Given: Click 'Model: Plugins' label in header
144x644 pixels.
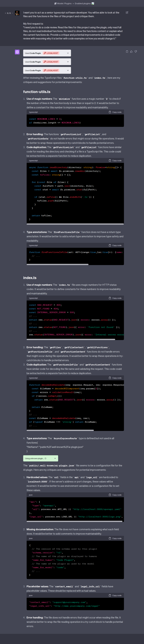Looking at the screenshot, I should [x=64, y=3].
